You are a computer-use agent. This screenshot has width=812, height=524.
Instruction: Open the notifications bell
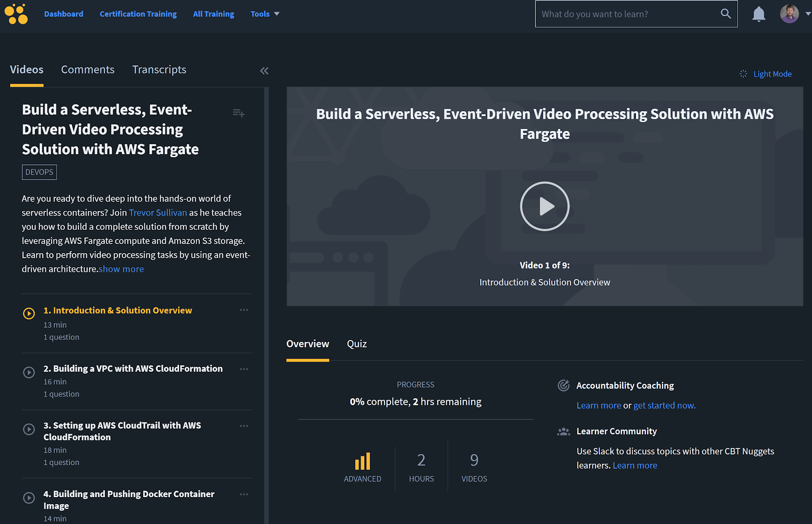[x=759, y=14]
